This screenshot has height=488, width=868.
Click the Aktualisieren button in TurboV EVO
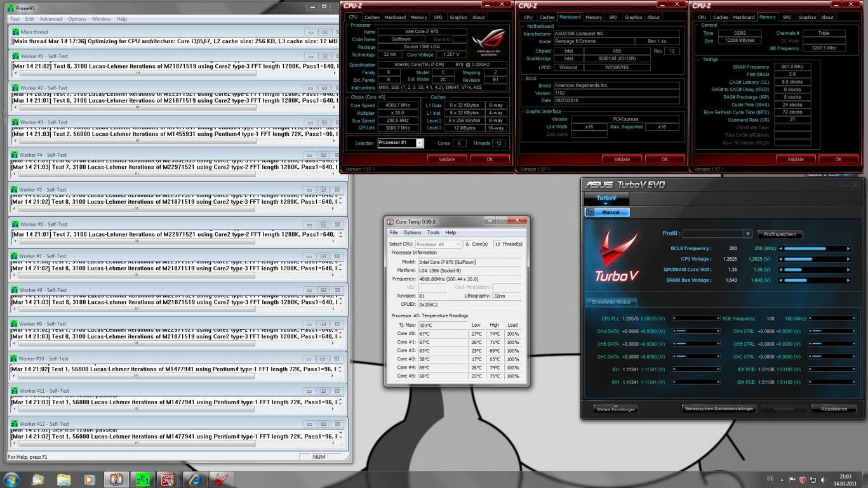click(x=834, y=409)
